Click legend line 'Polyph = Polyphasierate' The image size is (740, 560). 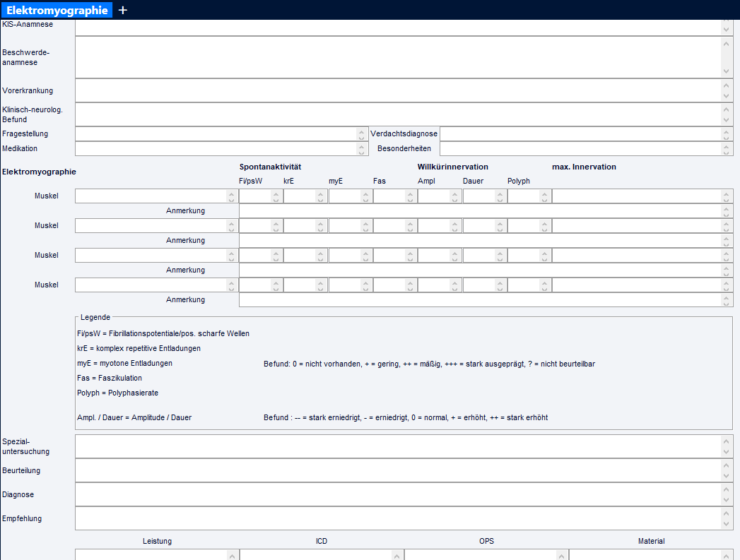tap(117, 393)
